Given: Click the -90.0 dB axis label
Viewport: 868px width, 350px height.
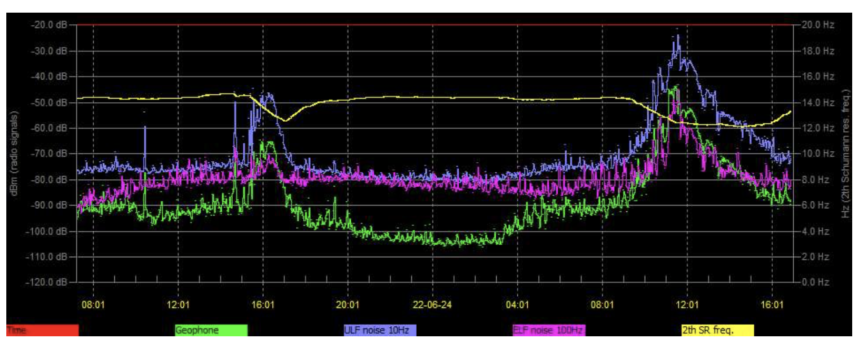Looking at the screenshot, I should (x=50, y=205).
